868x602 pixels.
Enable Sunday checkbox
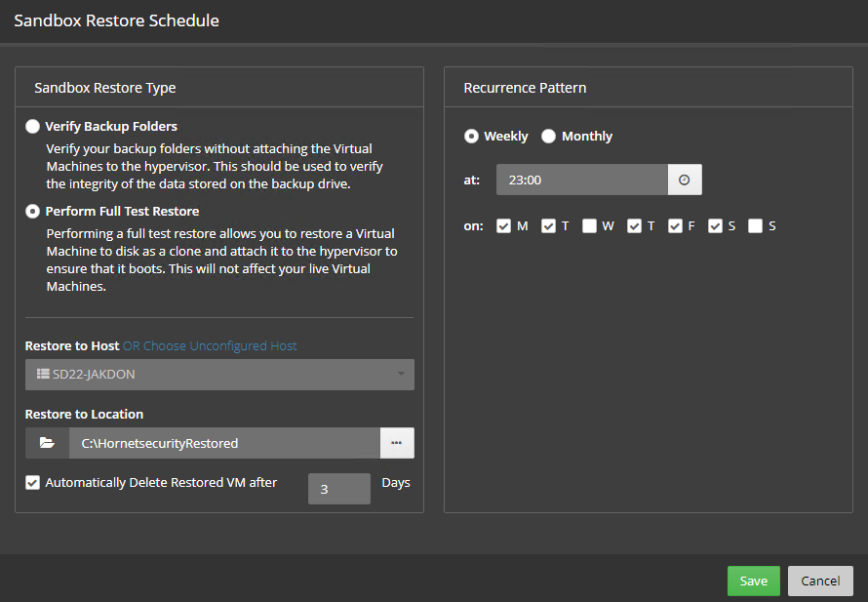click(756, 226)
